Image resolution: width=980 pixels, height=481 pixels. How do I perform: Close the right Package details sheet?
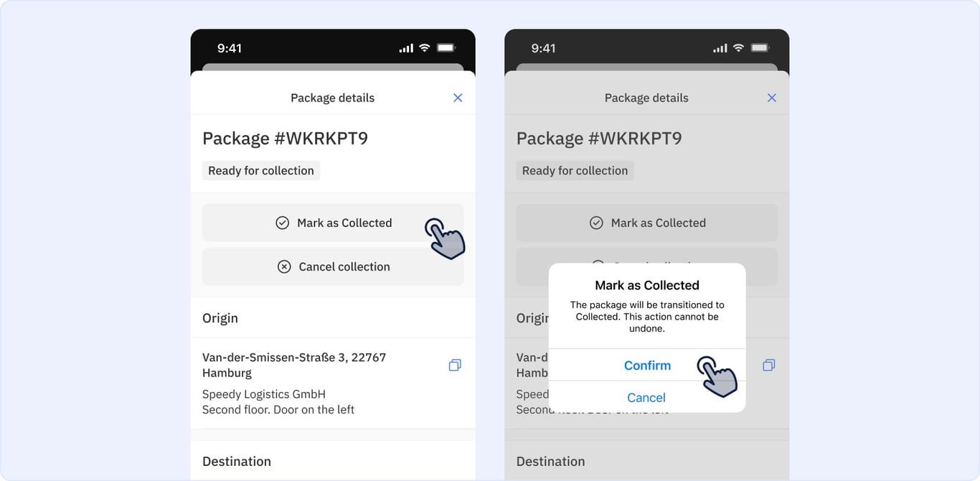click(x=772, y=98)
